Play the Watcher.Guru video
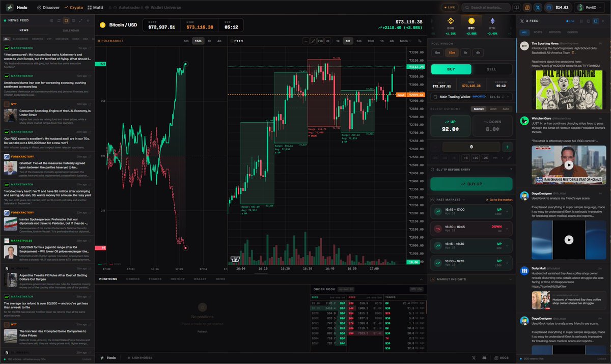This screenshot has width=611, height=364. [x=569, y=165]
